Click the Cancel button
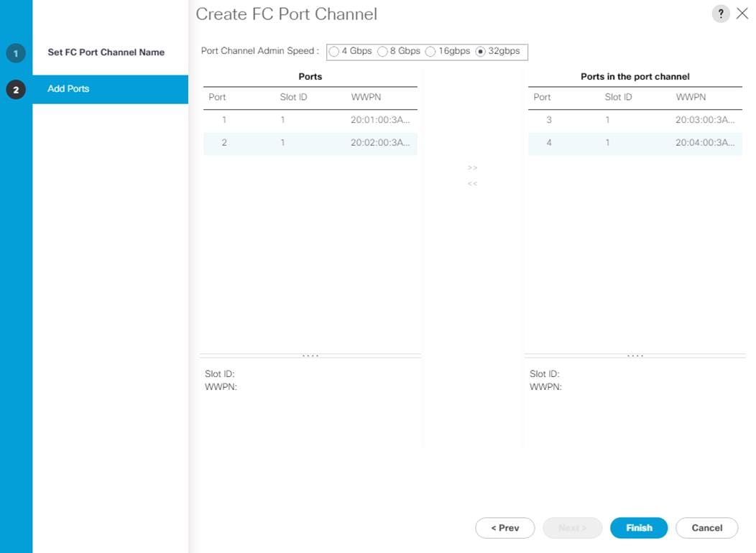Screen dimensions: 756x553 click(707, 528)
